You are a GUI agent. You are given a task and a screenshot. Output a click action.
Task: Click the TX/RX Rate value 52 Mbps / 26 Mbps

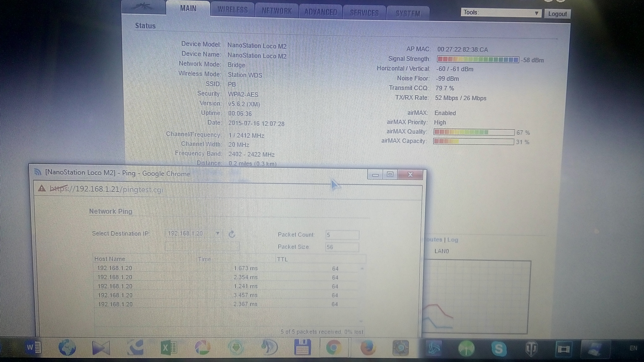pos(461,98)
